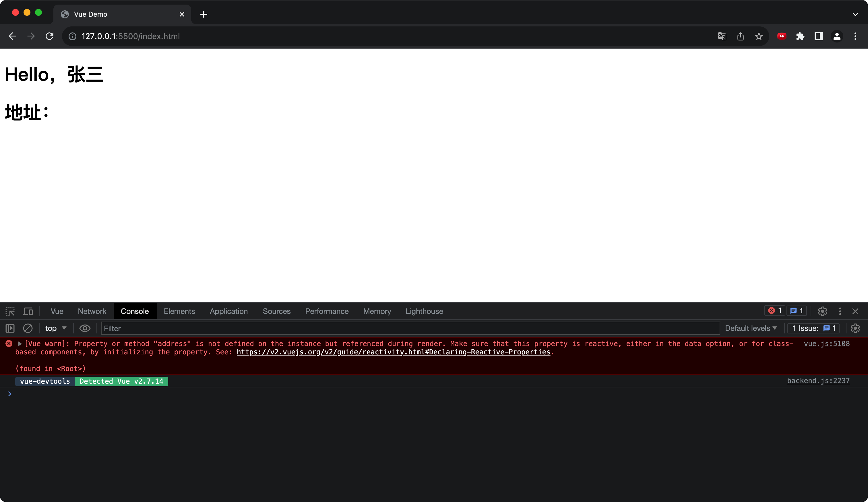
Task: Open DevTools settings gear
Action: [x=822, y=312]
